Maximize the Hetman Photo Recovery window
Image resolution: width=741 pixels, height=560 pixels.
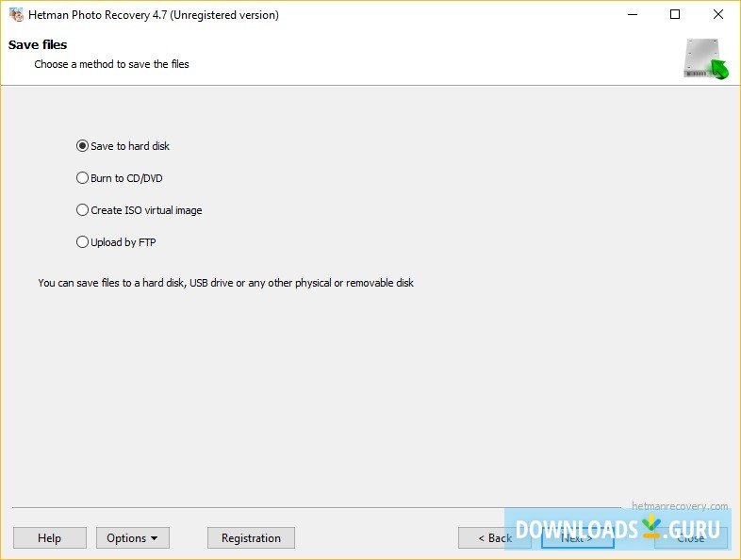pyautogui.click(x=675, y=15)
